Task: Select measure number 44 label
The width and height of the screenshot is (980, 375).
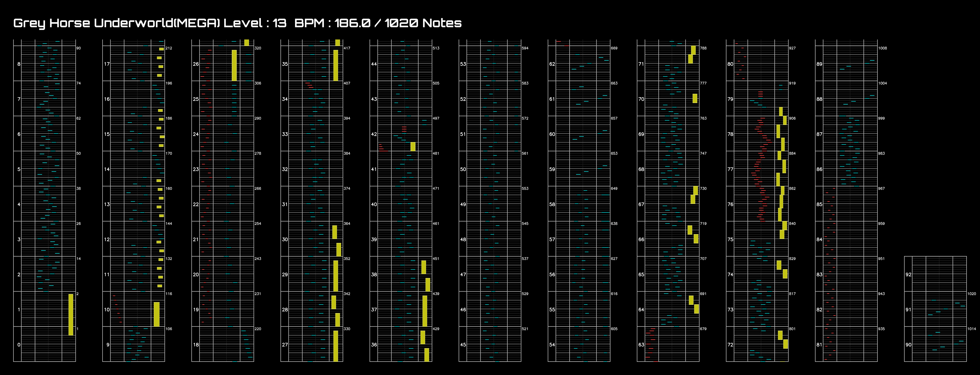Action: point(374,64)
